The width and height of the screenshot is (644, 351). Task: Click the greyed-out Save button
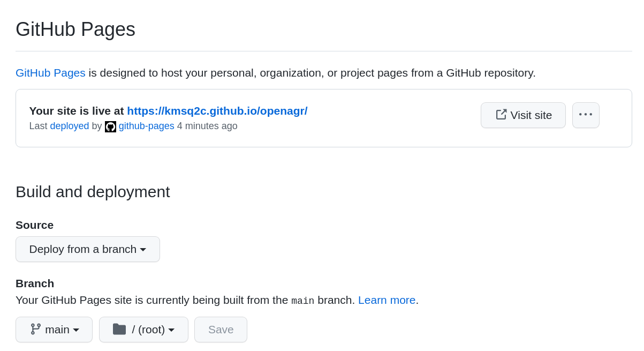point(221,330)
